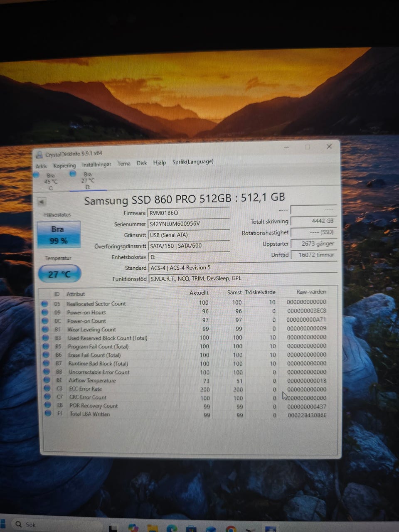Open File Explorer from the taskbar
This screenshot has width=399, height=532.
152,529
